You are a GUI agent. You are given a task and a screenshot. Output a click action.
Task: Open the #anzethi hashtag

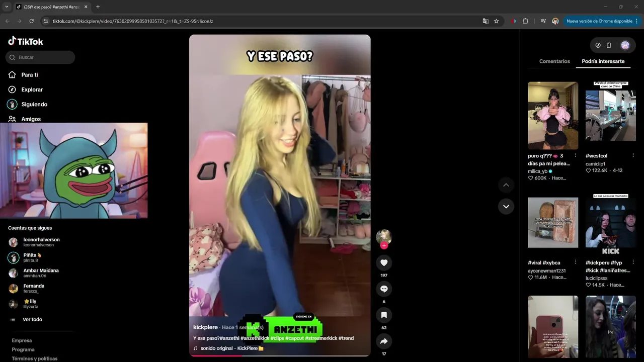(229, 338)
